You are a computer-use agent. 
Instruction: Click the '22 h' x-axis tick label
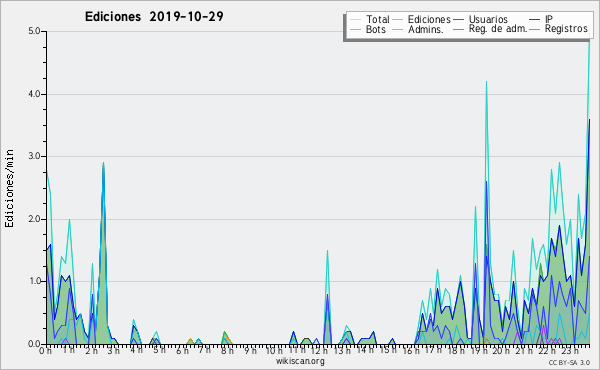547,351
